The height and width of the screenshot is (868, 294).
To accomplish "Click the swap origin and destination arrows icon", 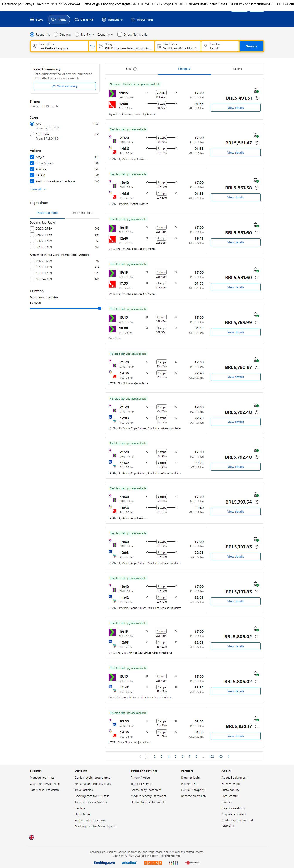I will point(92,46).
